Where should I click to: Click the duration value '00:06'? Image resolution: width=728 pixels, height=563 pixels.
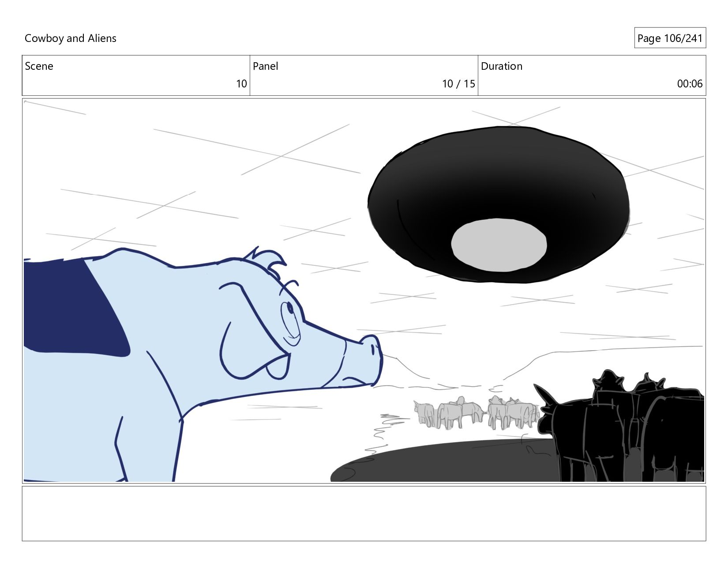coord(690,84)
